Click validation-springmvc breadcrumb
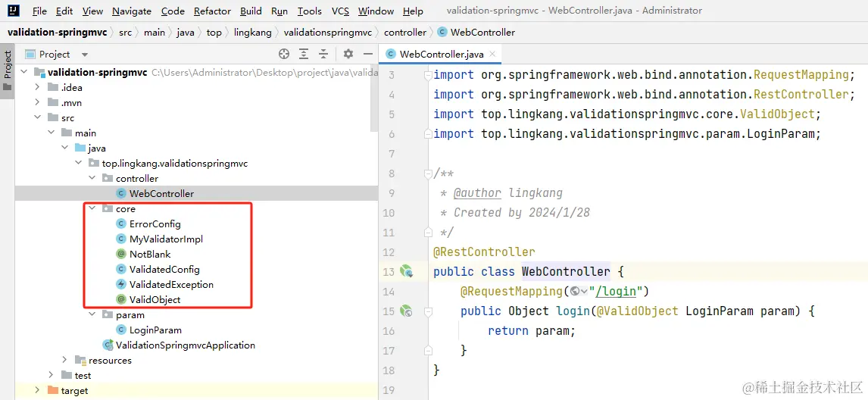 tap(57, 32)
